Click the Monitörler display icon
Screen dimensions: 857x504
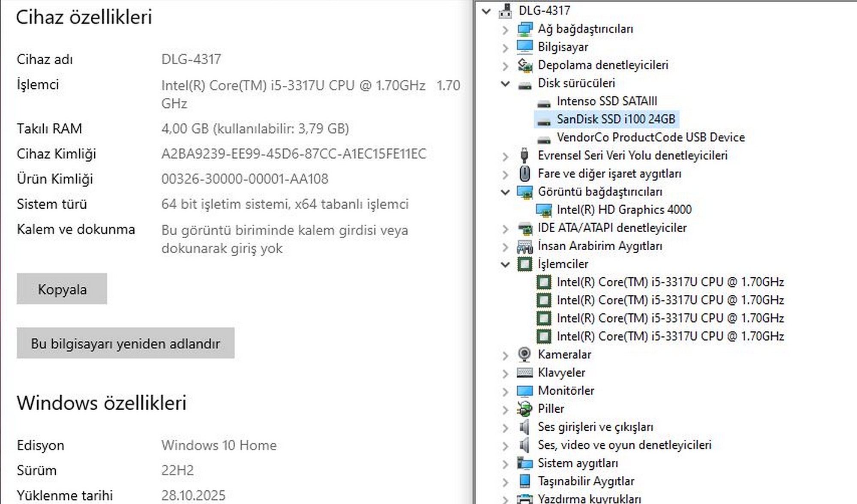click(x=524, y=390)
